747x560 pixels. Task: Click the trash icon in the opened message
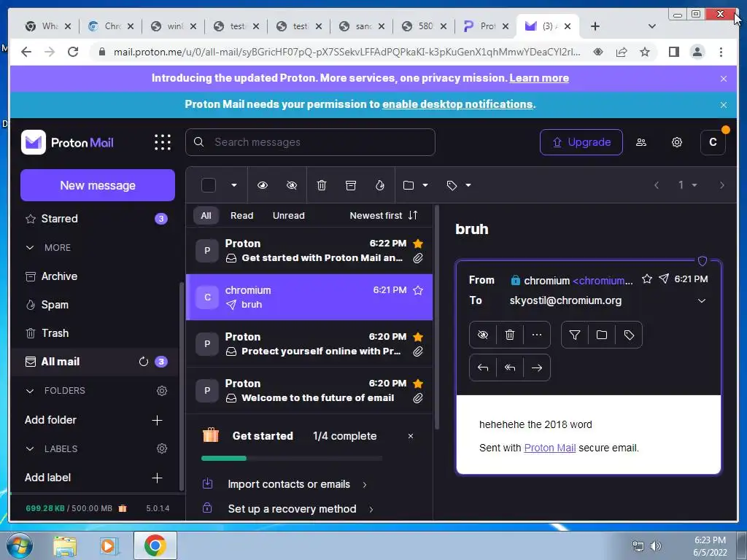tap(510, 335)
